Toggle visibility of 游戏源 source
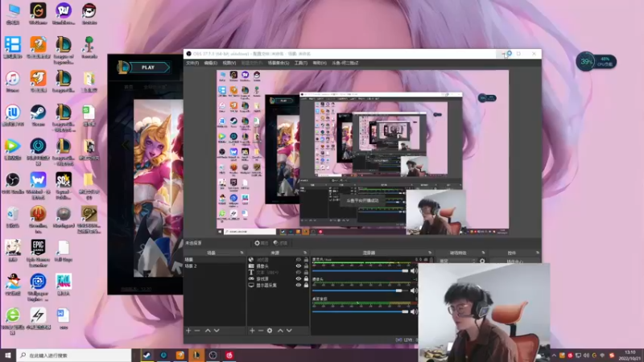This screenshot has width=644, height=362. 299,278
